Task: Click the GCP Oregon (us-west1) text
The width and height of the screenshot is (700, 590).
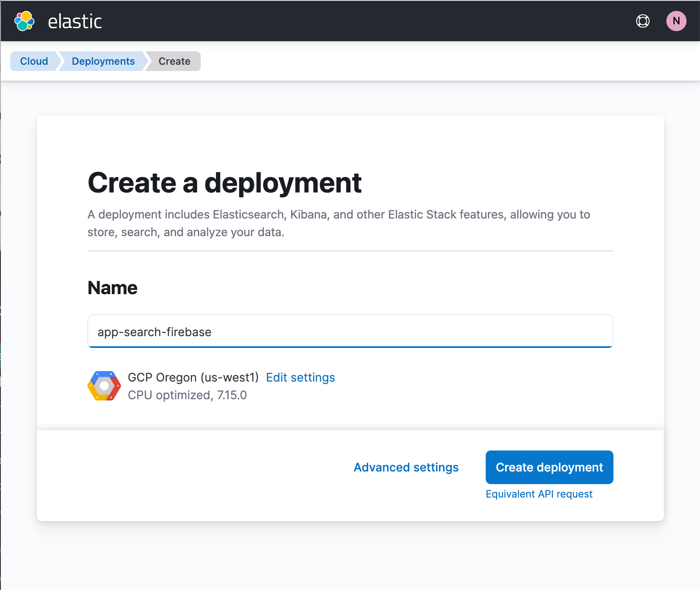Action: 193,377
